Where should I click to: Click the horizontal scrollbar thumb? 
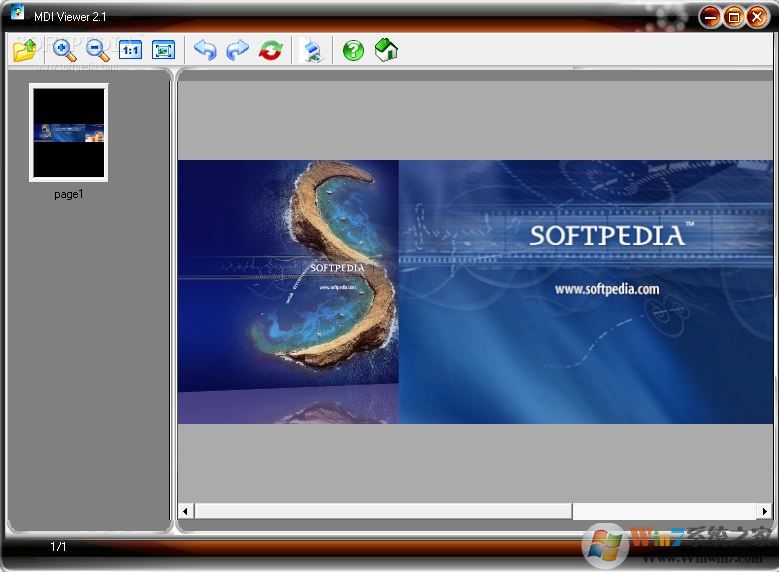tap(383, 511)
